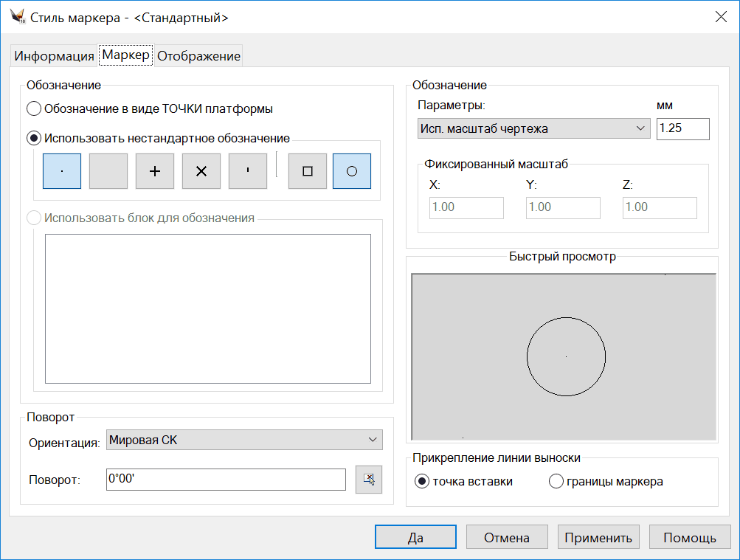Click the 'Поворот' angle input field
Viewport: 740px width, 560px height.
point(226,480)
